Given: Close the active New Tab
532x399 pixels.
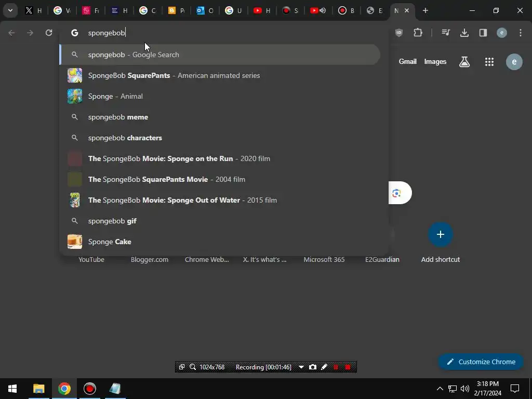Looking at the screenshot, I should 407,10.
